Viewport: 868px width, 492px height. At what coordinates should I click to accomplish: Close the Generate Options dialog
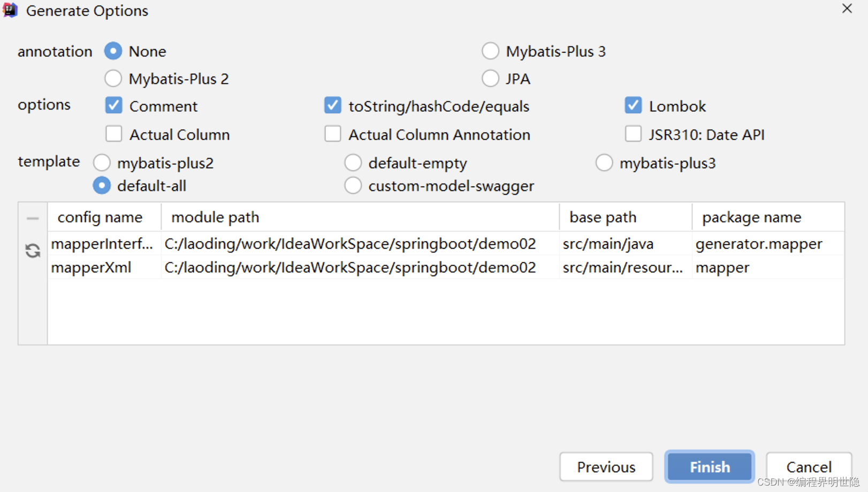coord(847,9)
